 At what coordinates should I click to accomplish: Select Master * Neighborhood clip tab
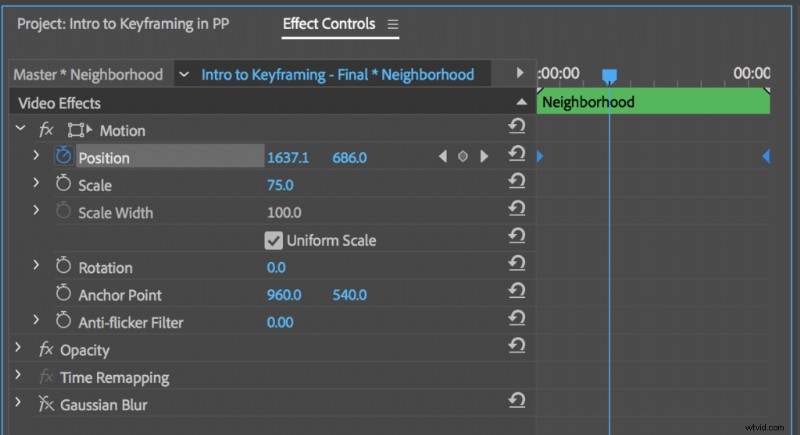coord(88,74)
